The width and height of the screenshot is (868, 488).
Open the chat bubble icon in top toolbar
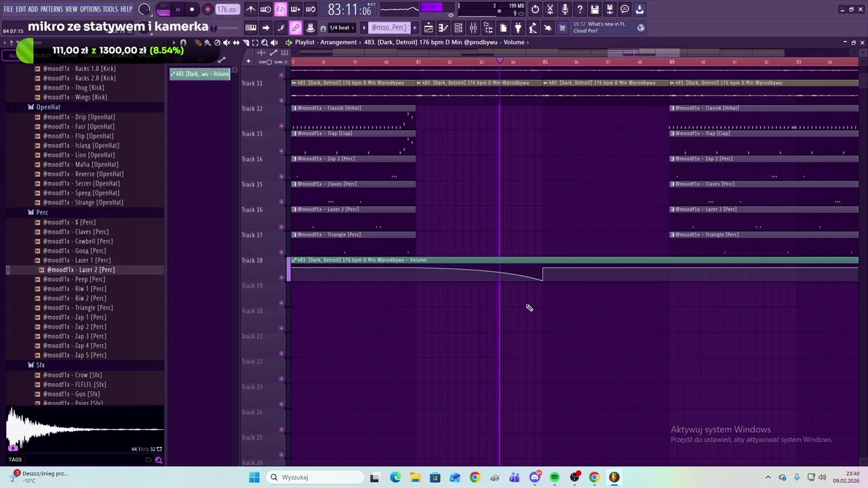(625, 9)
